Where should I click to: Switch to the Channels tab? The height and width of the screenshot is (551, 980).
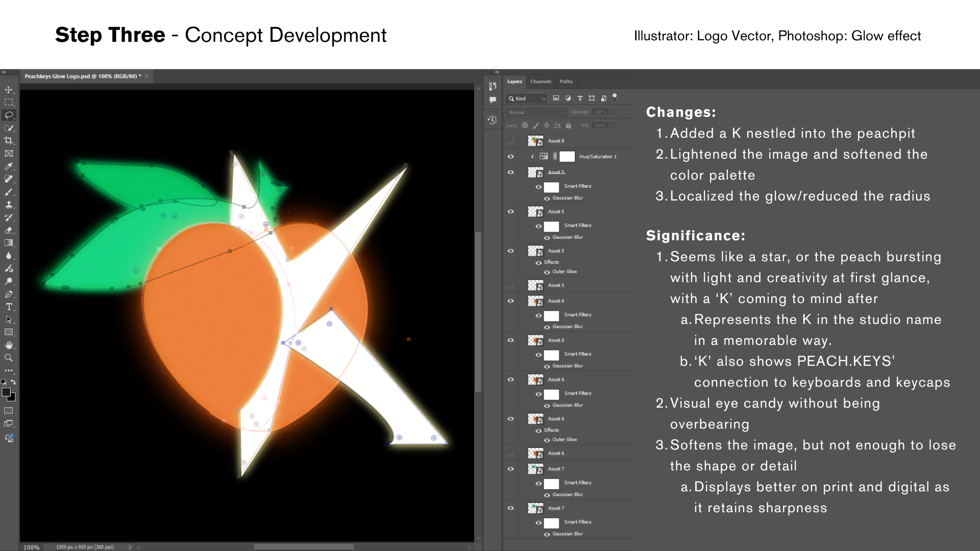click(x=541, y=82)
